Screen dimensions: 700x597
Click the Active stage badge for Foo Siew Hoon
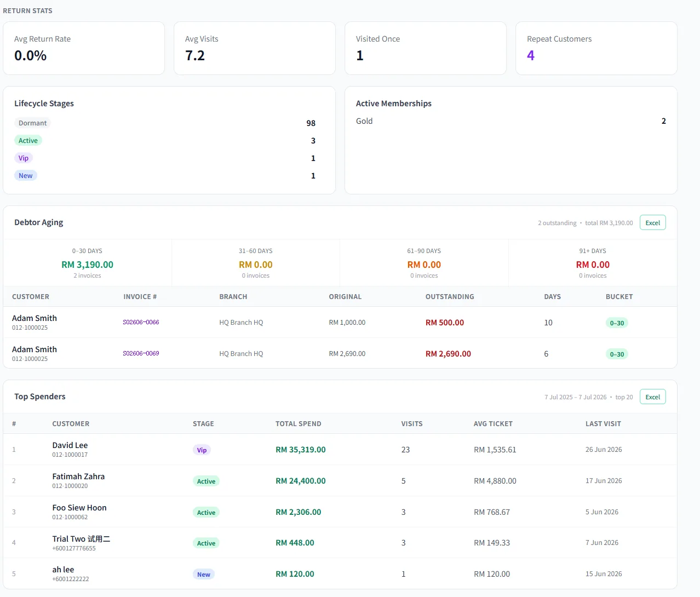[206, 513]
